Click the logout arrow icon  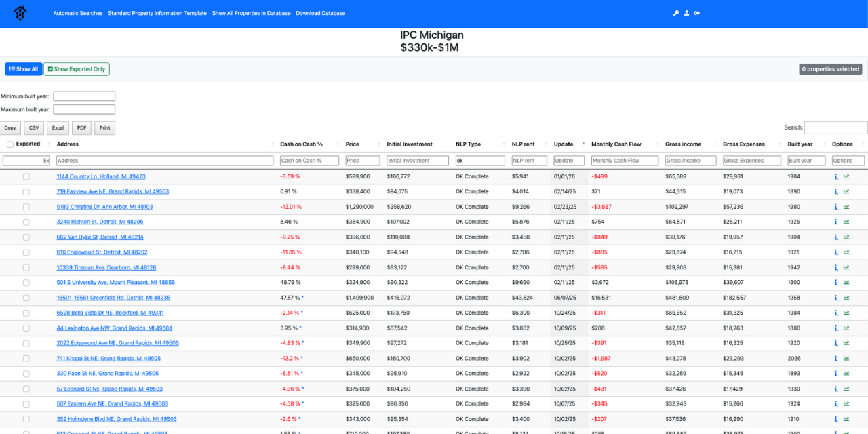(x=697, y=13)
